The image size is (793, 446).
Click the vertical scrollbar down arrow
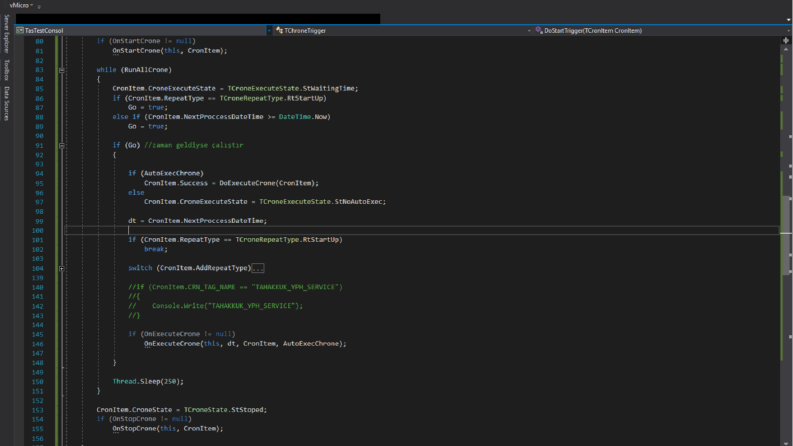click(x=786, y=442)
